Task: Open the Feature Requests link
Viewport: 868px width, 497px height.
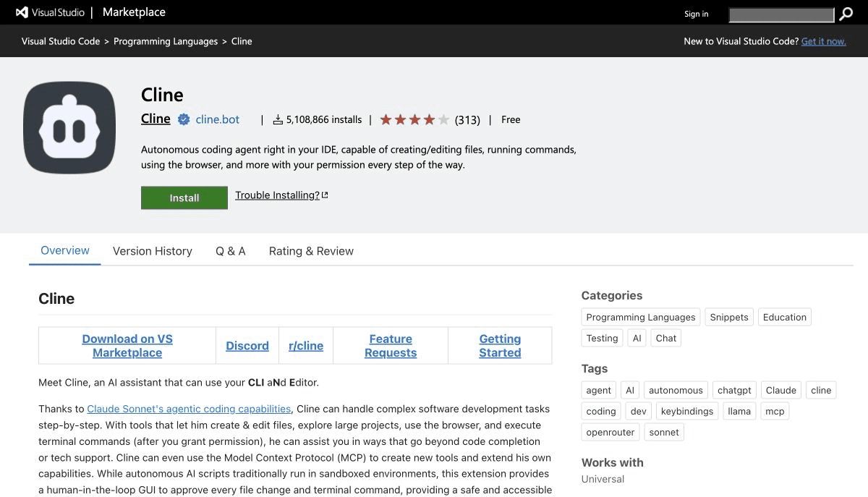Action: coord(391,346)
